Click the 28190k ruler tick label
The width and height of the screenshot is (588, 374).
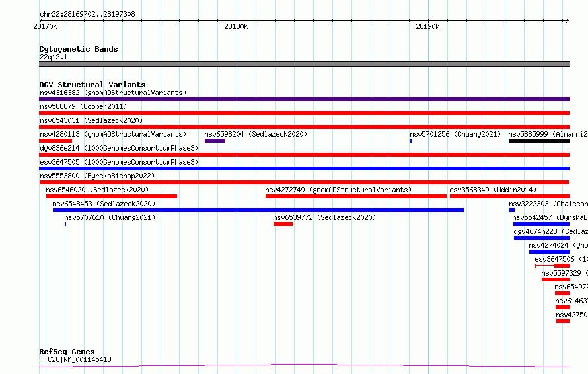click(427, 26)
